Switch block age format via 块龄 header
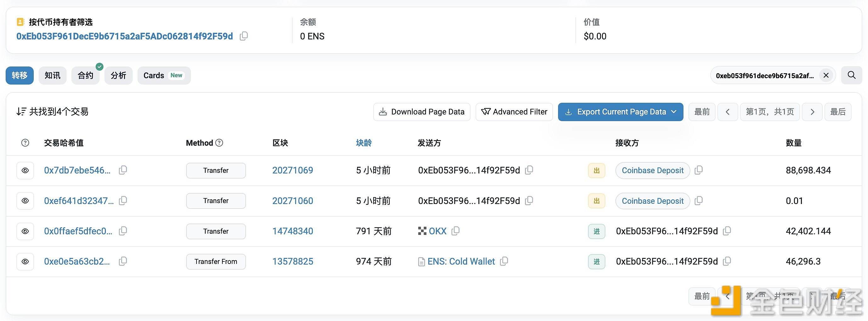 363,143
